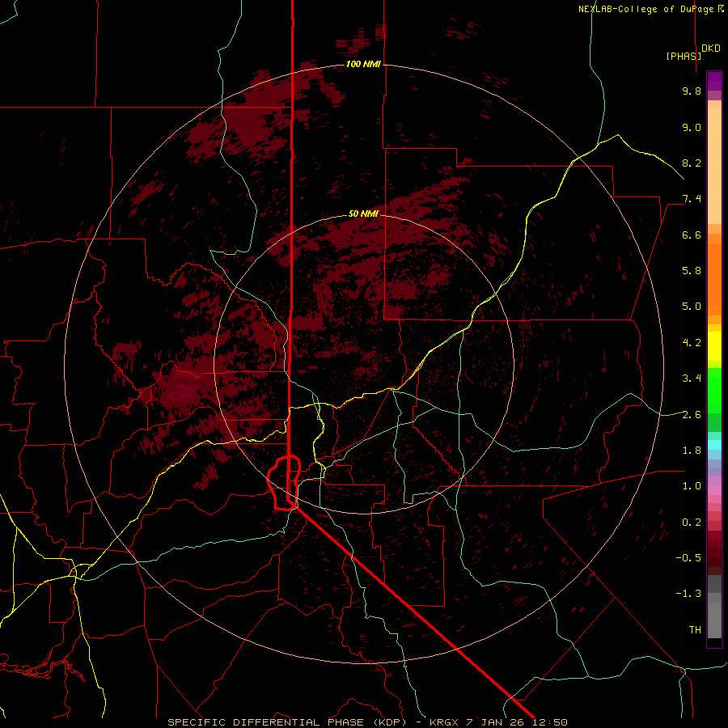Click the 50 NMI range ring label

363,214
